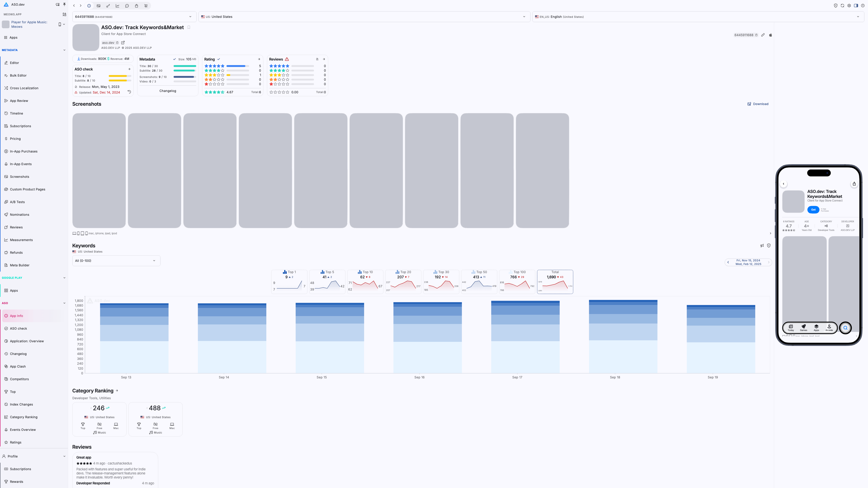Toggle the sidebar pin icon
Viewport: 868px width, 488px height.
(x=64, y=4)
